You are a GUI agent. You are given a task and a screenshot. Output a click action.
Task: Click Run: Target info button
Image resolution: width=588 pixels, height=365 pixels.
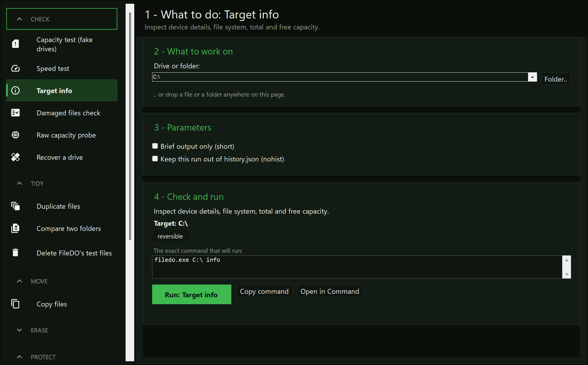192,294
